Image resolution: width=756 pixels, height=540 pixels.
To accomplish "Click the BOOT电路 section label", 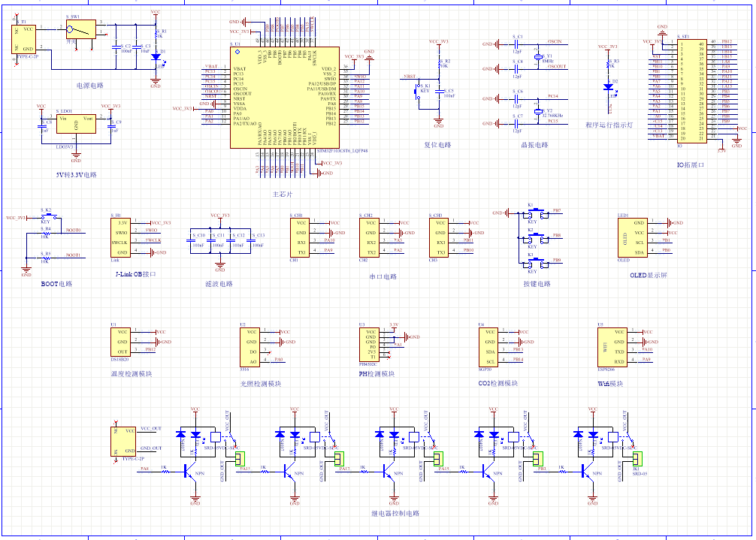I will coord(56,284).
